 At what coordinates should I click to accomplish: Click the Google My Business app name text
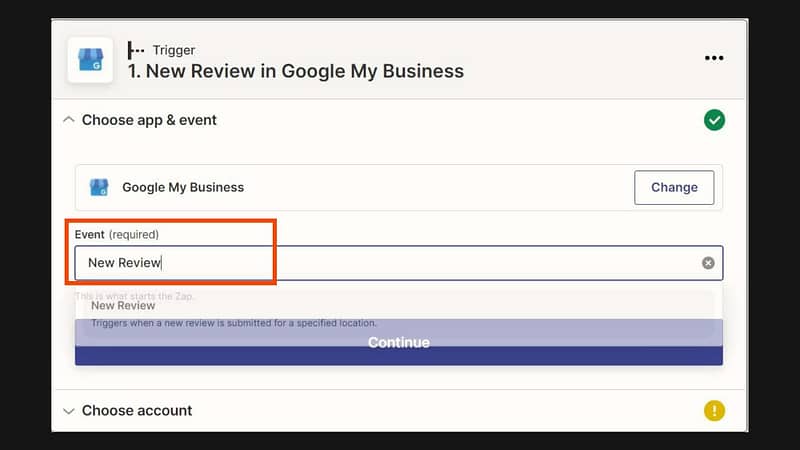pyautogui.click(x=183, y=187)
